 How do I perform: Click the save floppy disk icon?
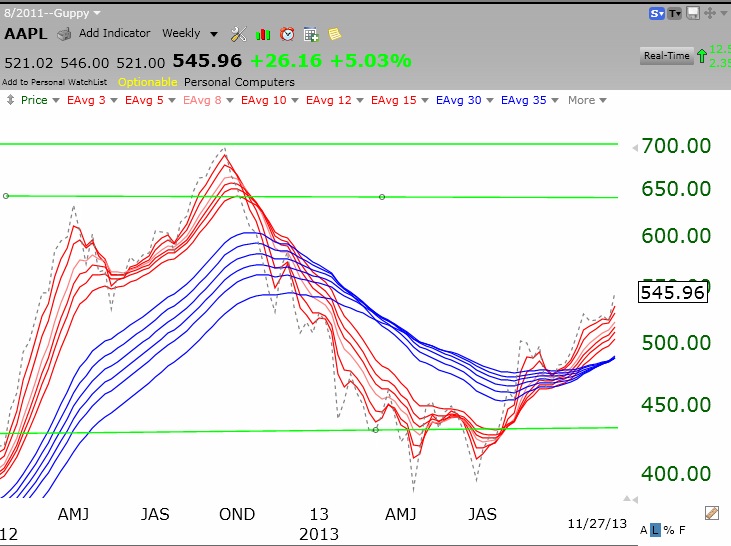(x=693, y=13)
